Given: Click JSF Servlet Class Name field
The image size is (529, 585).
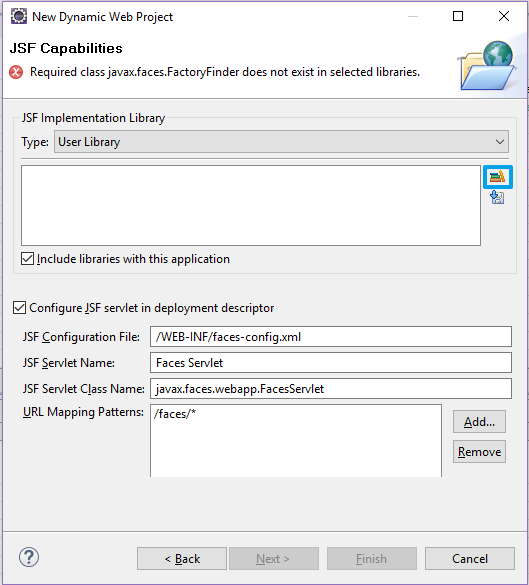Looking at the screenshot, I should click(331, 389).
